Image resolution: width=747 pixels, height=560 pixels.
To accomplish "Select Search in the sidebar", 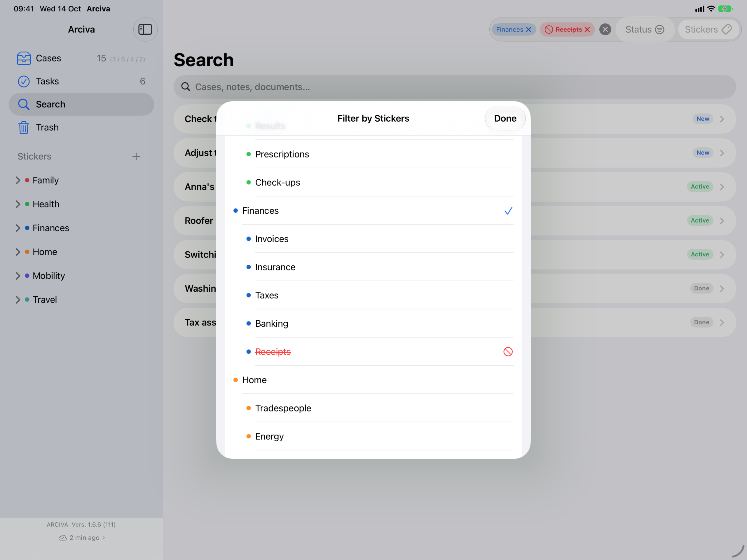I will [x=81, y=104].
